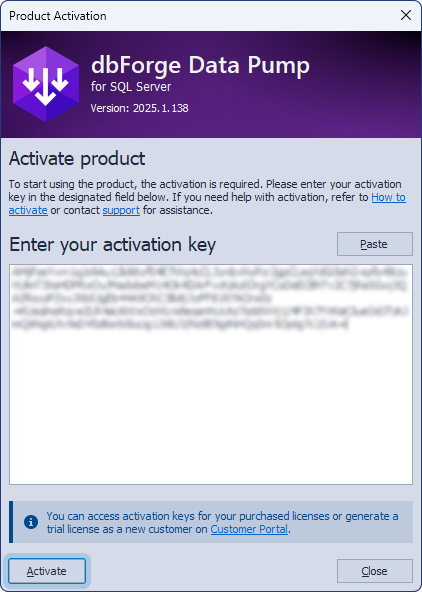Click the blue info icon in the banner
Viewport: 422px width, 592px height.
(31, 522)
